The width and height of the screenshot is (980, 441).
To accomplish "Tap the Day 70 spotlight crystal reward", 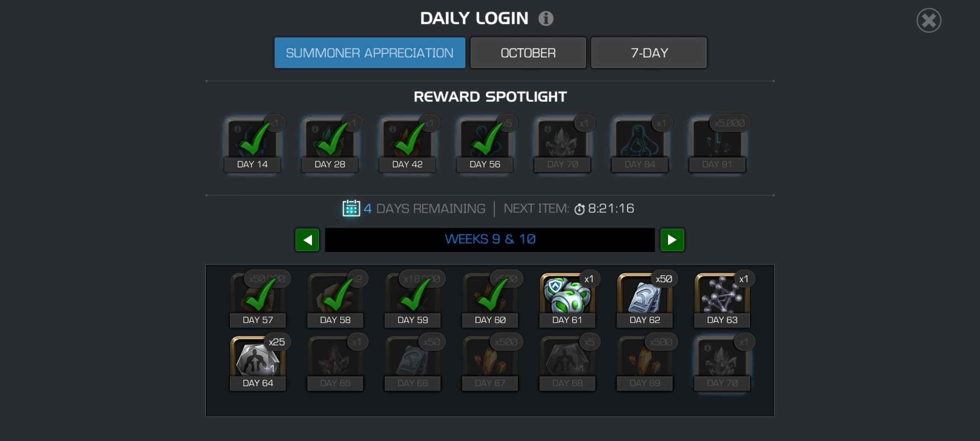I will point(562,144).
